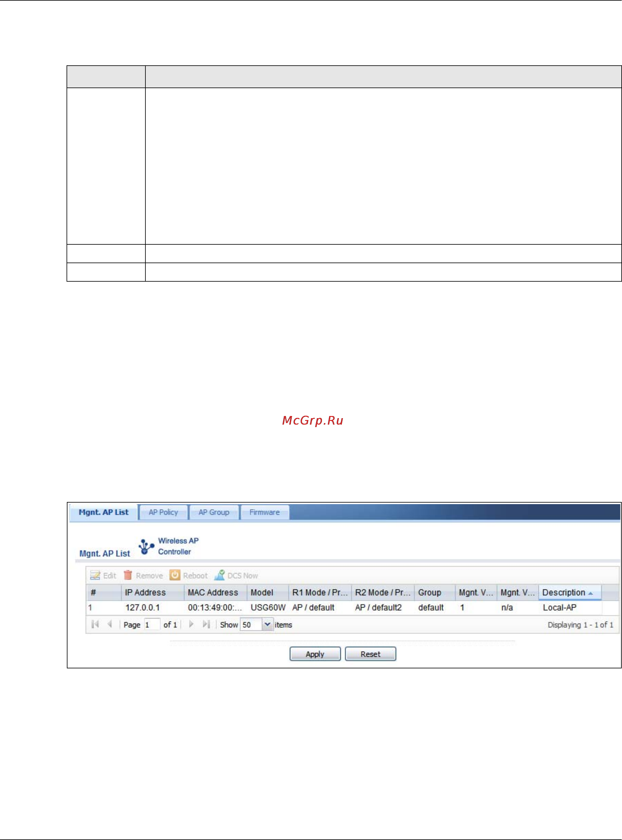Switch to the Mgnt. AP List tab
The image size is (622, 840).
tap(104, 512)
